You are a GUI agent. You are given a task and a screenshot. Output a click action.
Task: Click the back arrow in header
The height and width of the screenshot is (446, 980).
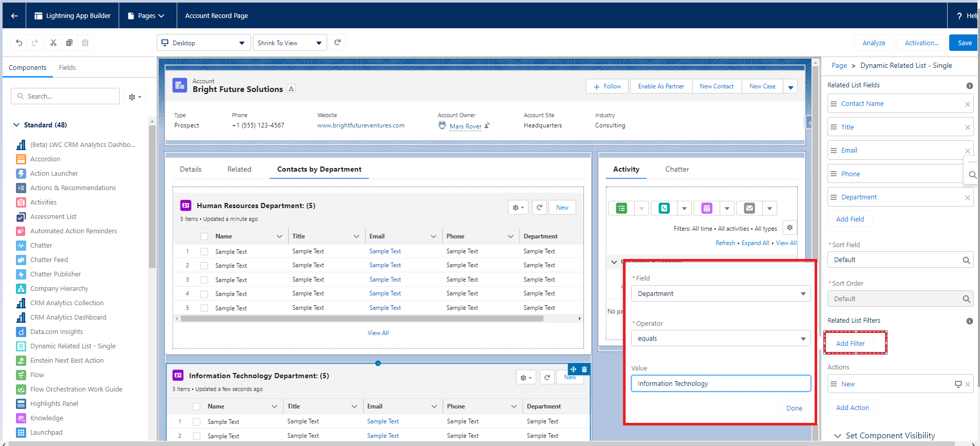[14, 15]
